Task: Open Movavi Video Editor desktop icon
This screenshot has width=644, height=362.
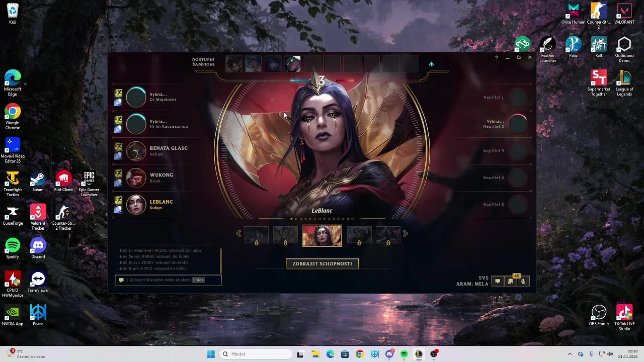Action: point(13,150)
